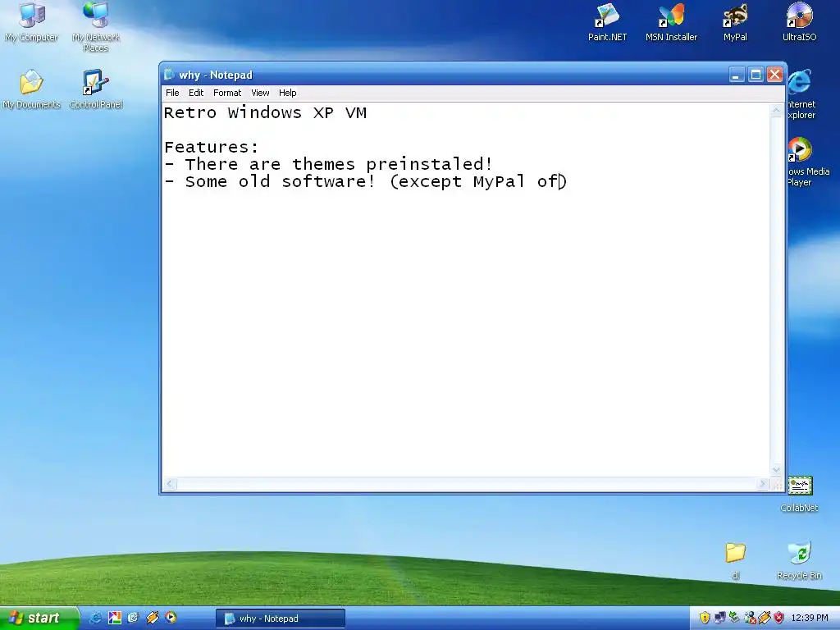Image resolution: width=840 pixels, height=630 pixels.
Task: Open the Edit menu in Notepad
Action: [x=196, y=93]
